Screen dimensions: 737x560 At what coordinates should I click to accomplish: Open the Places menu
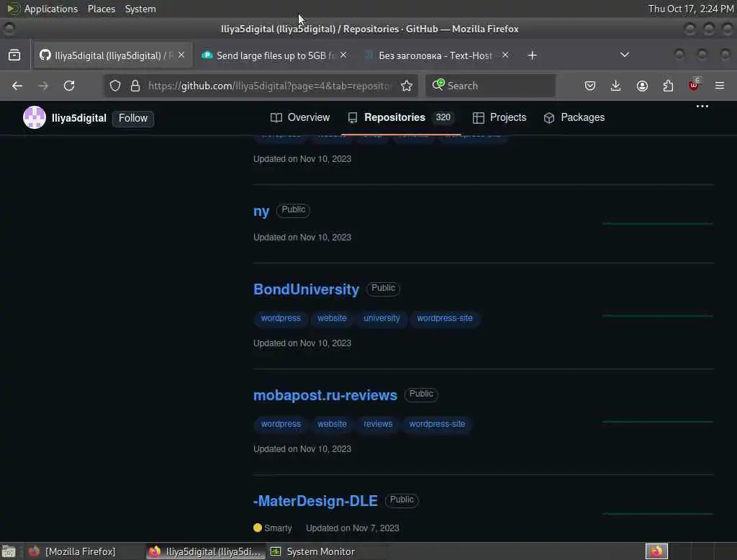point(101,9)
